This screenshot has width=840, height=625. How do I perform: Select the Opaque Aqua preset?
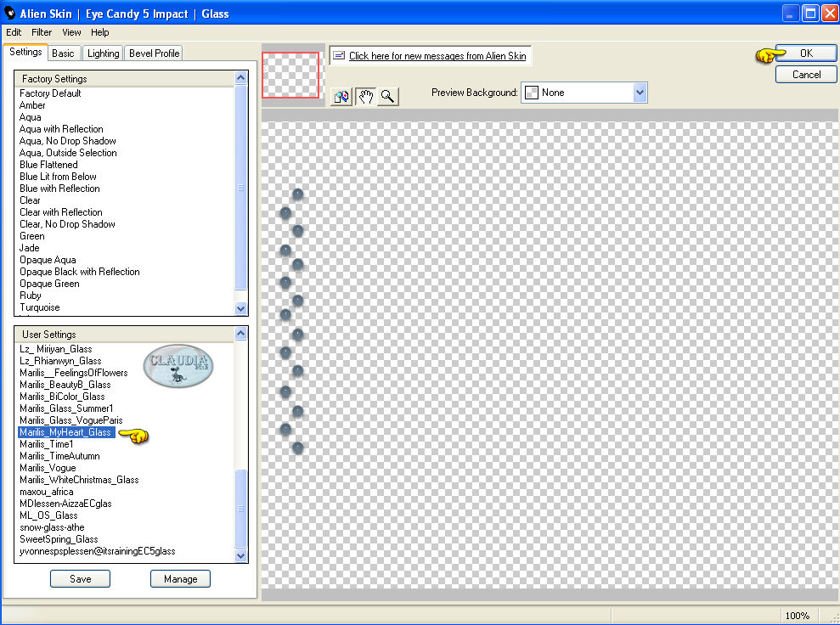pyautogui.click(x=48, y=260)
